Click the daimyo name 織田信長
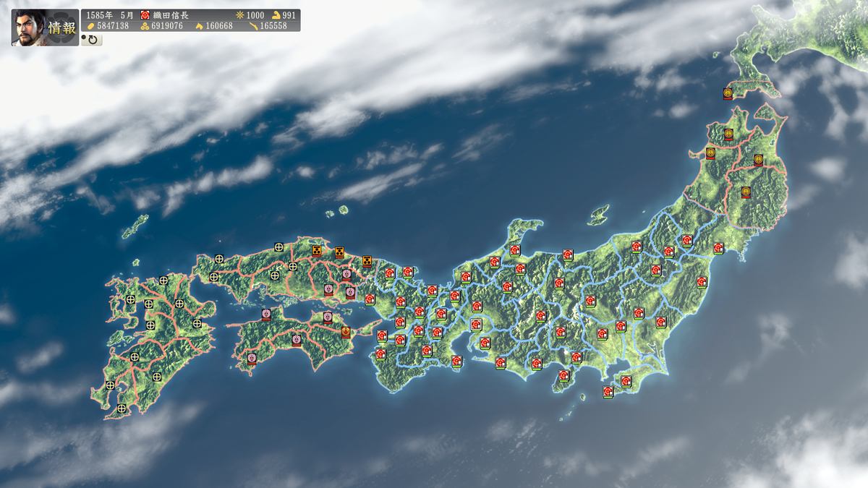868x488 pixels. pos(171,15)
